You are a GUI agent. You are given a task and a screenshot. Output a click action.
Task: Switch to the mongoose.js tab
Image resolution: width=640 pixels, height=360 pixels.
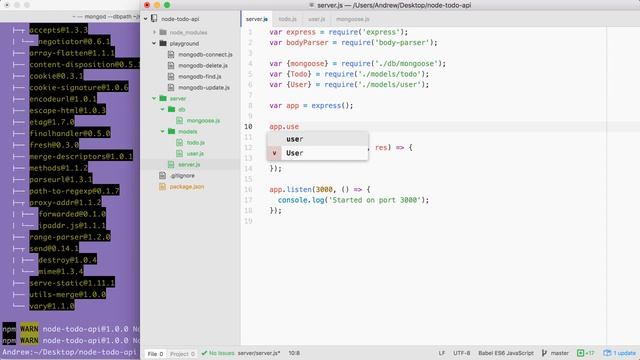(x=353, y=19)
